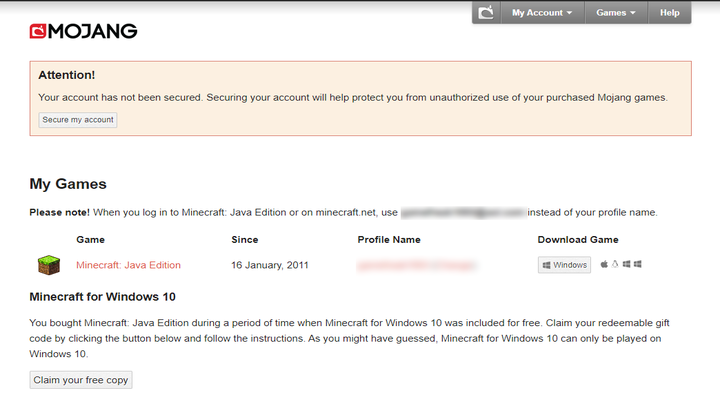This screenshot has height=405, width=720.
Task: Open the Games dropdown menu
Action: pyautogui.click(x=615, y=13)
